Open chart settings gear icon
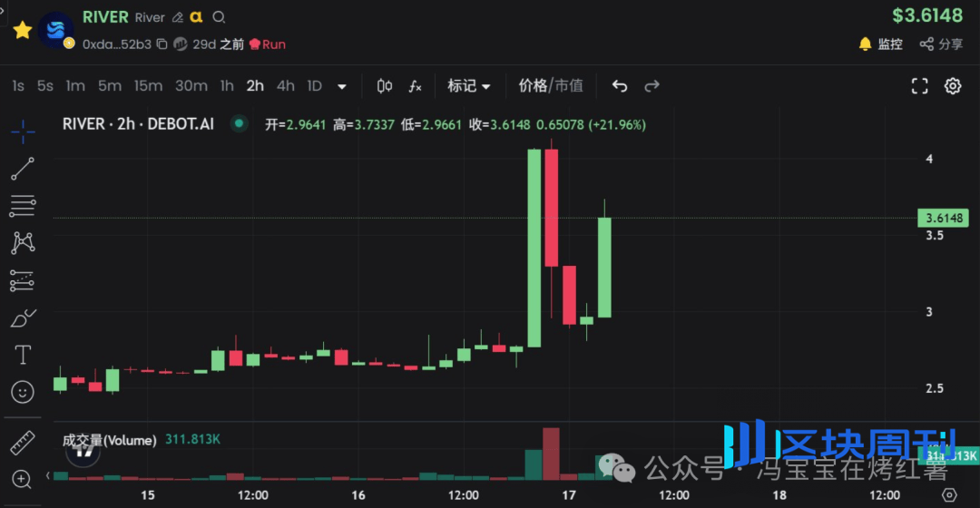Screen dimensions: 980x508 [x=952, y=86]
